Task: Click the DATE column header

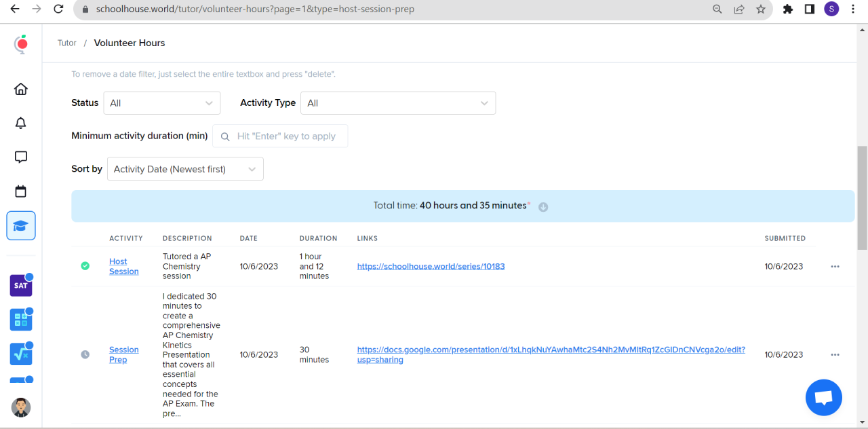Action: [249, 238]
